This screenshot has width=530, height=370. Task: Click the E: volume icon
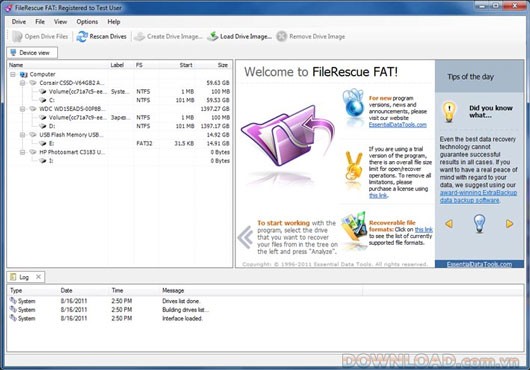pyautogui.click(x=43, y=143)
